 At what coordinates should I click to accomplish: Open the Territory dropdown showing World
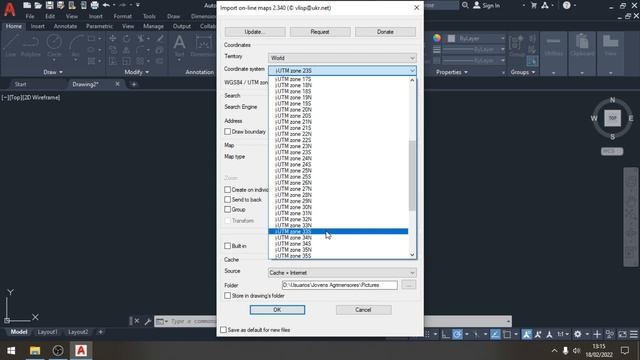(342, 58)
